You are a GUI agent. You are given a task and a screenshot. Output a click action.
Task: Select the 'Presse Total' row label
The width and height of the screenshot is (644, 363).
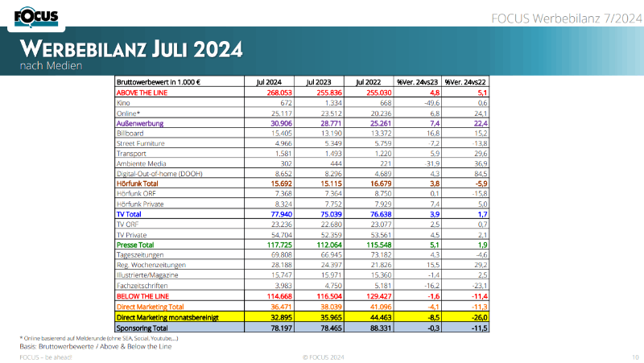pyautogui.click(x=135, y=245)
